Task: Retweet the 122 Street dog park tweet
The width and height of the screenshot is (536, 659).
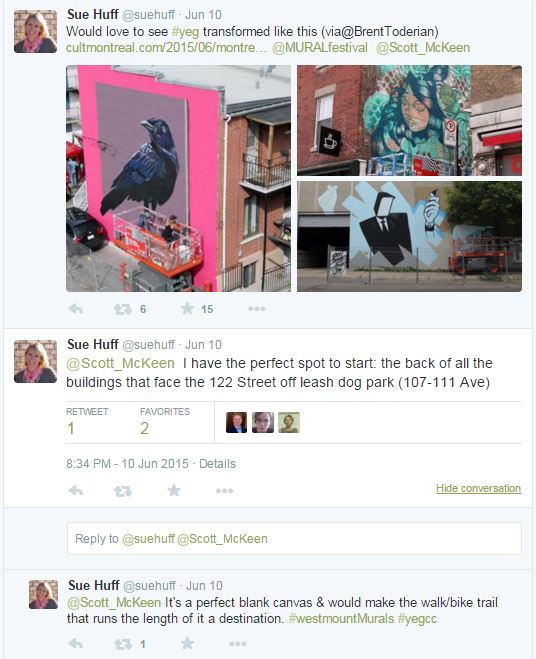Action: (x=122, y=491)
